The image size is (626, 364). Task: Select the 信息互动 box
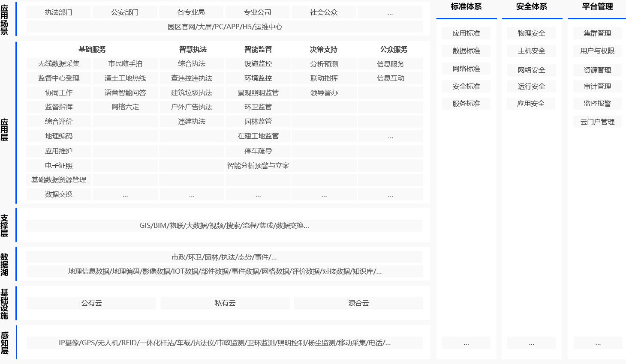pyautogui.click(x=391, y=78)
